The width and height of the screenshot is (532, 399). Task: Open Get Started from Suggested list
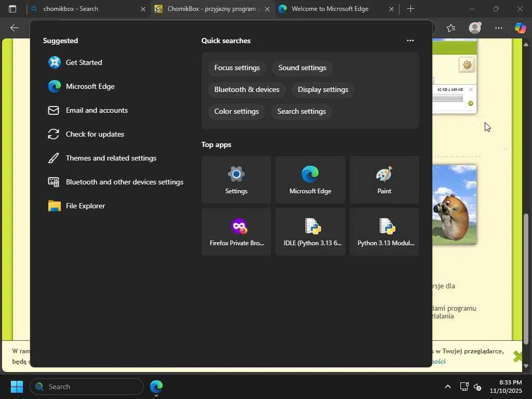point(75,62)
